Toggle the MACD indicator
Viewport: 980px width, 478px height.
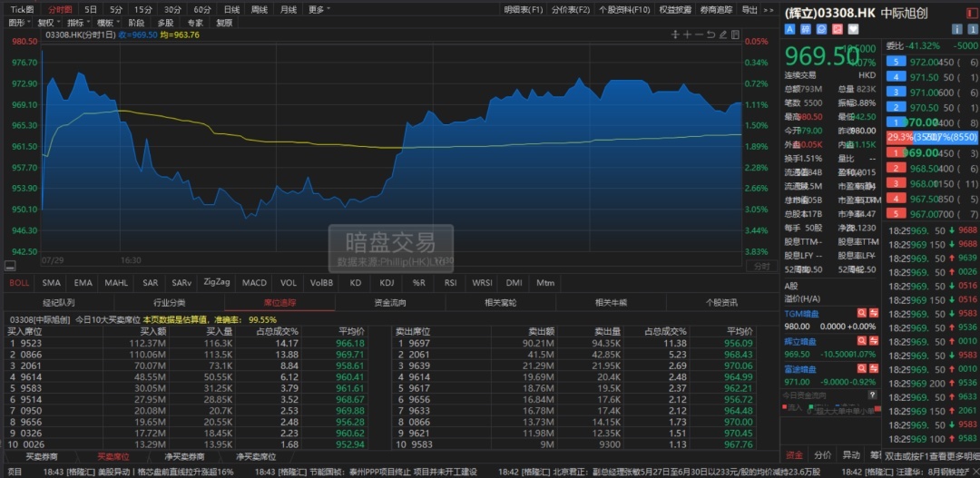(x=254, y=283)
